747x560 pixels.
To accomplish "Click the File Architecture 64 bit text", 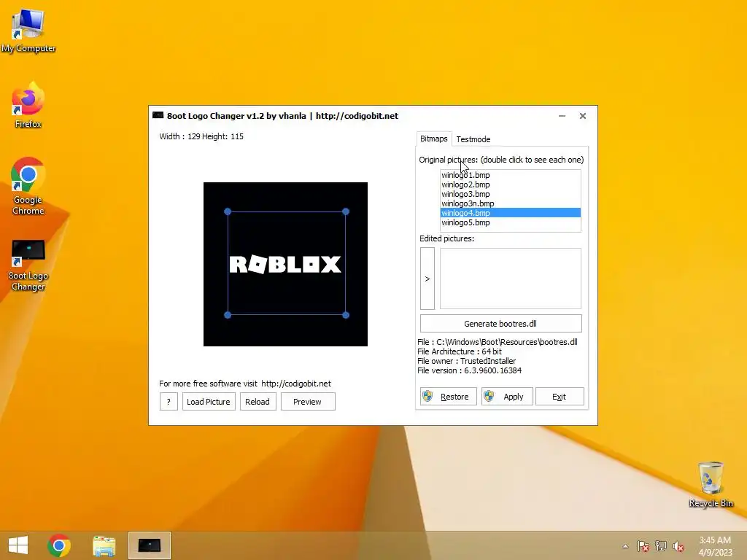I will pos(460,351).
